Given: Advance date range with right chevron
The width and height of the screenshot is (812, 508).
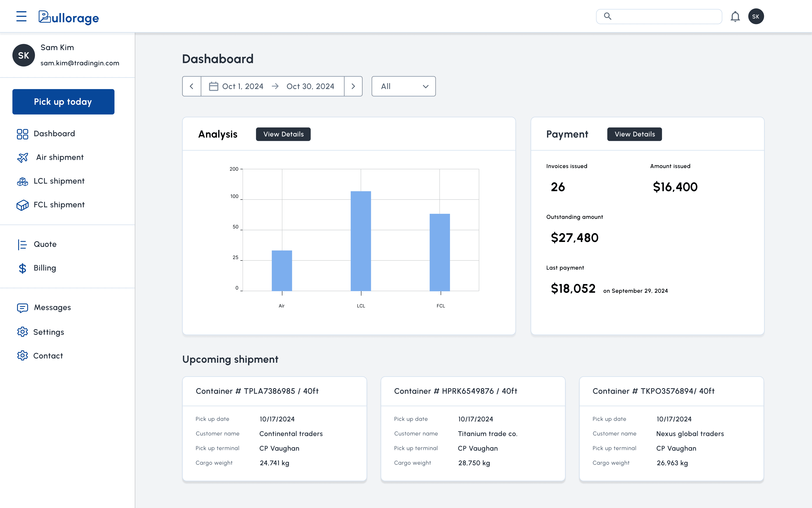Looking at the screenshot, I should pos(353,86).
